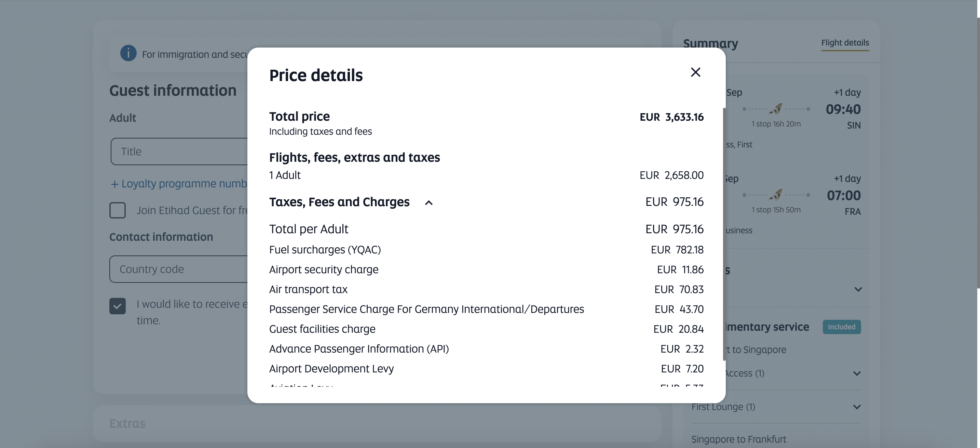Click the Singapore to Frankfurt heading
This screenshot has width=980, height=448.
coord(738,439)
